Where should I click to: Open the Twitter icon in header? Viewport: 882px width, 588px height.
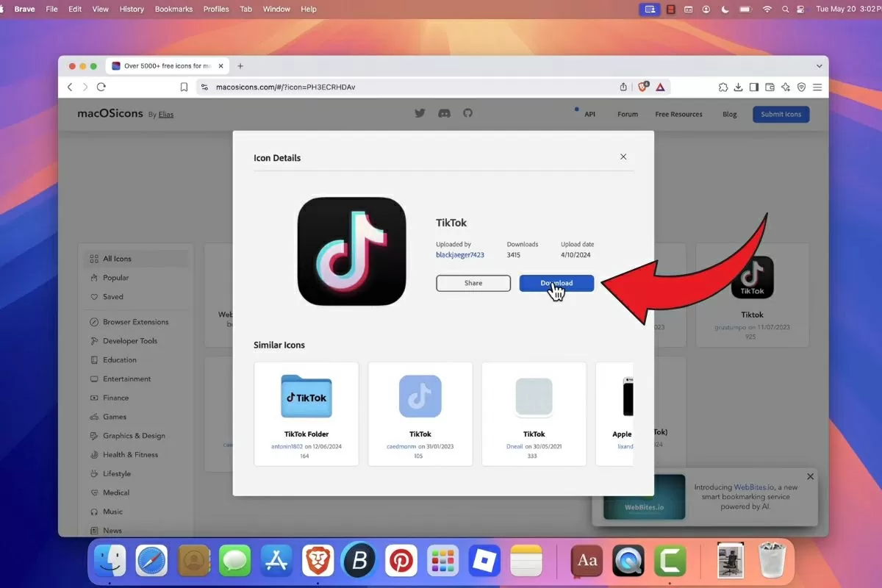coord(420,113)
